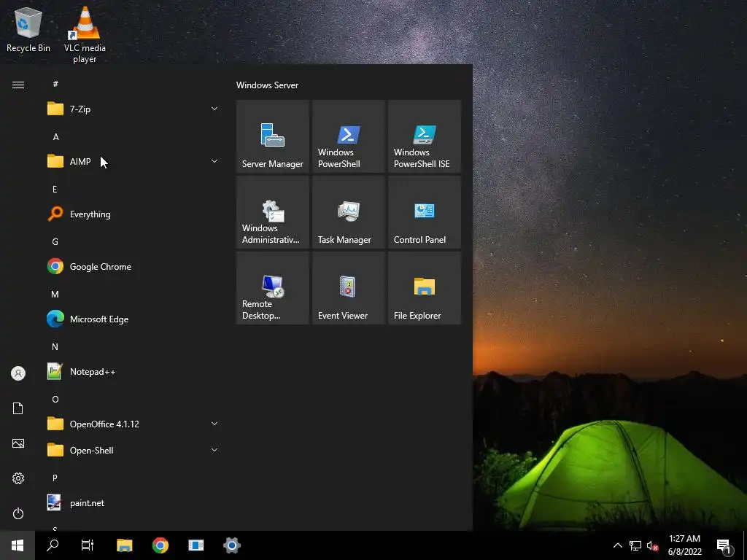Expand the OpenOffice 4.1.12 folder chevron

click(214, 424)
